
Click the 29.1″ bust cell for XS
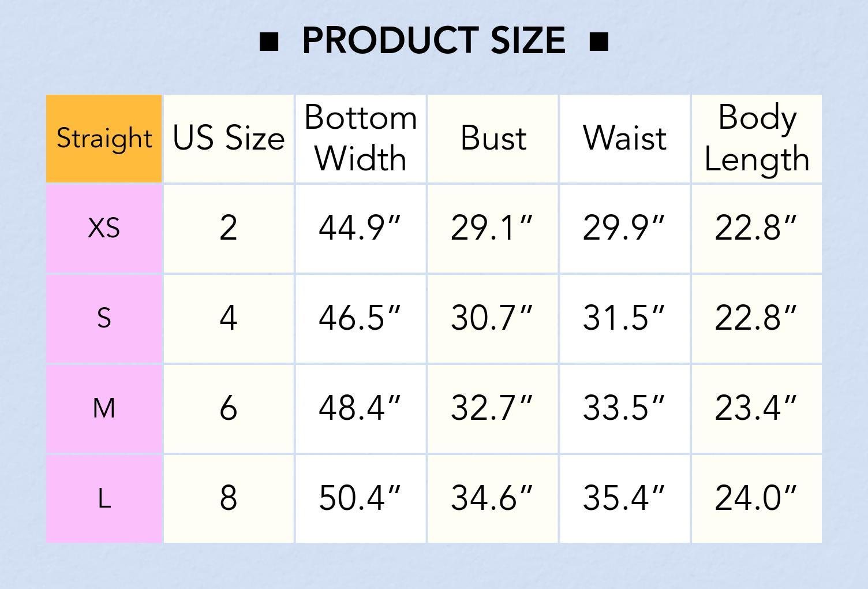(x=493, y=228)
